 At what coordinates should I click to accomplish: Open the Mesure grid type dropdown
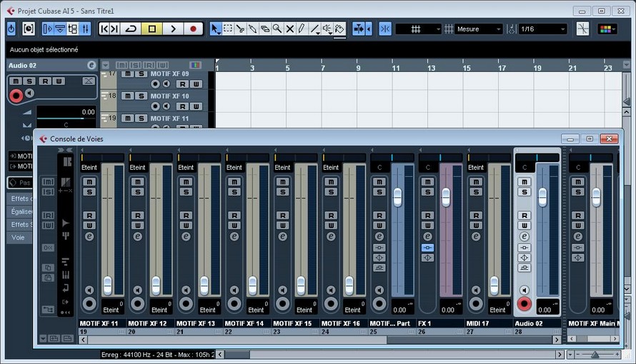point(479,29)
